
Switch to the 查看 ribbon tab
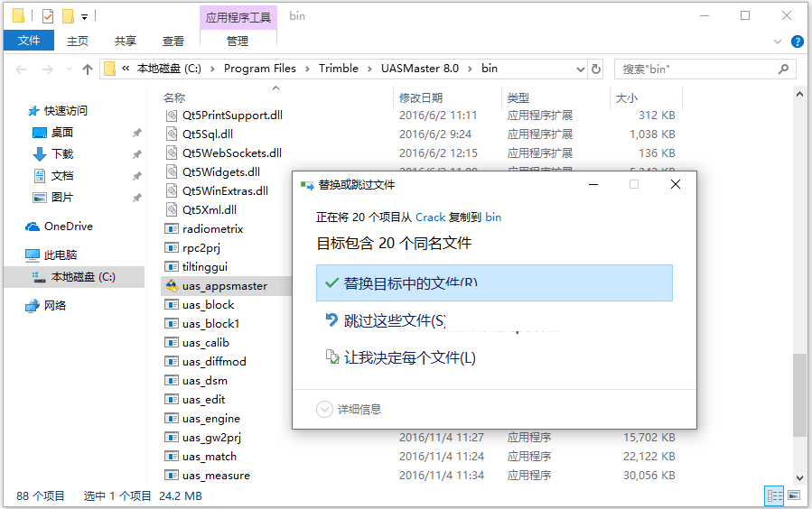click(x=173, y=41)
